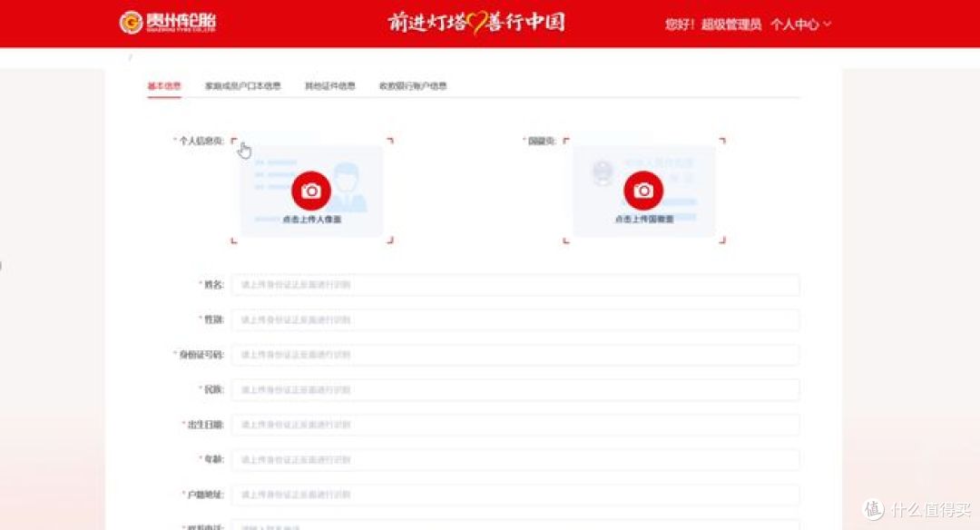
Task: Go to the 收款银行账户信息 tab
Action: tap(413, 85)
